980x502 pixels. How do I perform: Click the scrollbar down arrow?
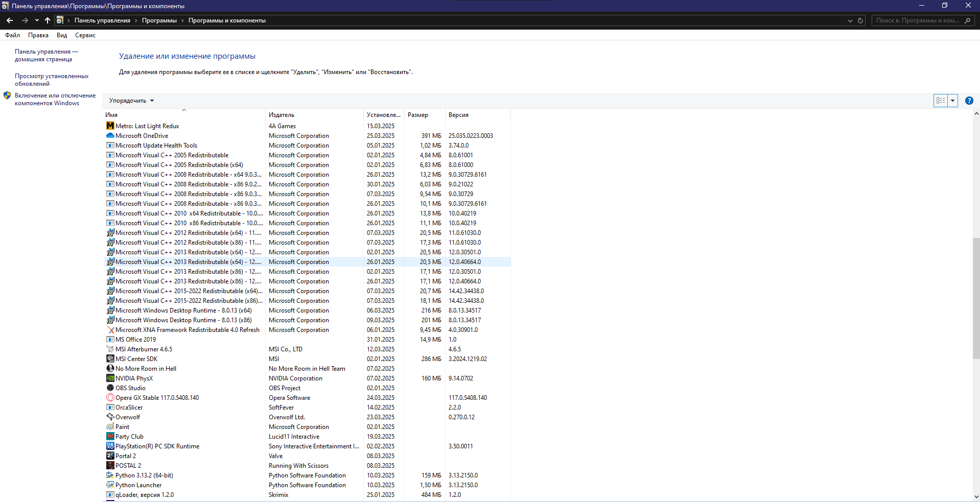click(x=976, y=496)
